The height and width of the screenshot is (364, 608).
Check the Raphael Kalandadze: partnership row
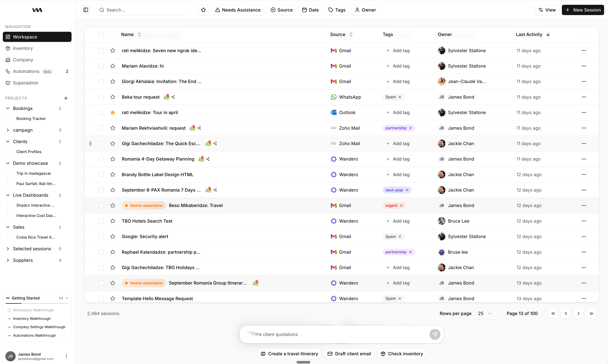(101, 252)
